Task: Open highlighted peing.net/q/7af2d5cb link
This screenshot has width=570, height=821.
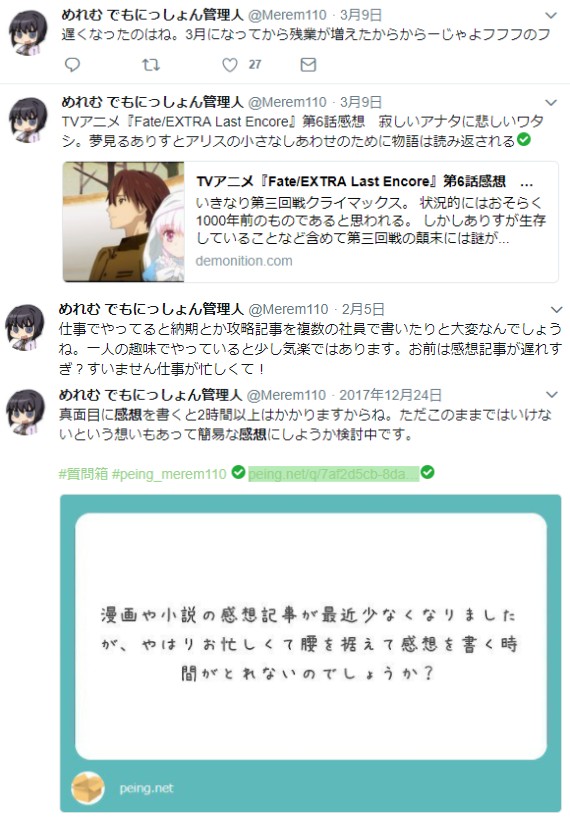Action: tap(333, 474)
